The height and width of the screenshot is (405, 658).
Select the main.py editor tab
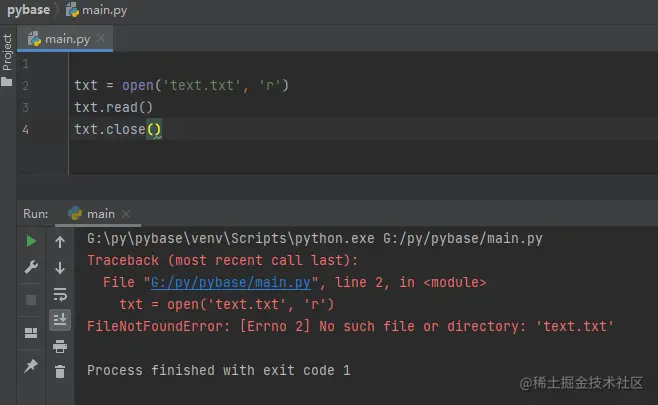tap(65, 39)
